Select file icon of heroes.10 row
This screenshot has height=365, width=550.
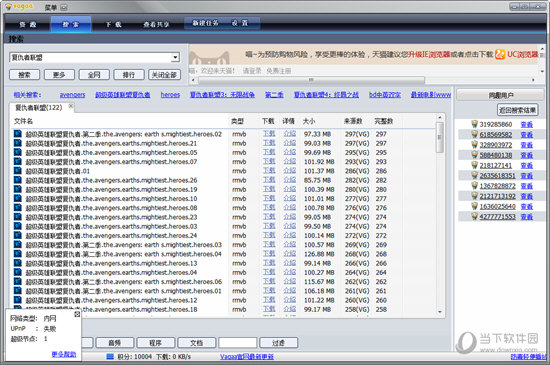pyautogui.click(x=18, y=198)
